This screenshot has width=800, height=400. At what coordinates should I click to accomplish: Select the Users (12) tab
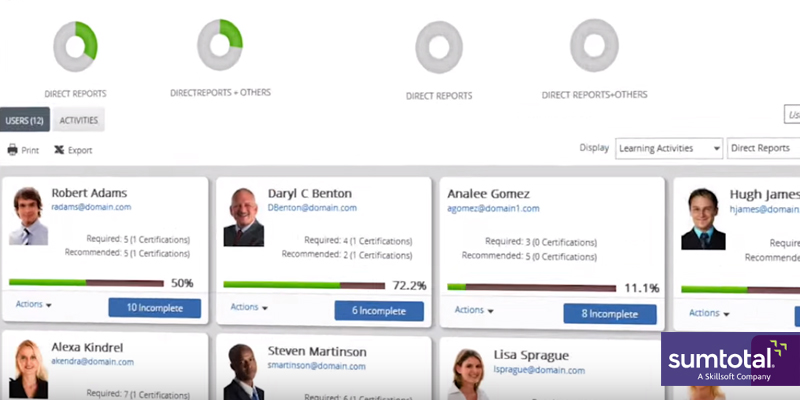pyautogui.click(x=24, y=120)
